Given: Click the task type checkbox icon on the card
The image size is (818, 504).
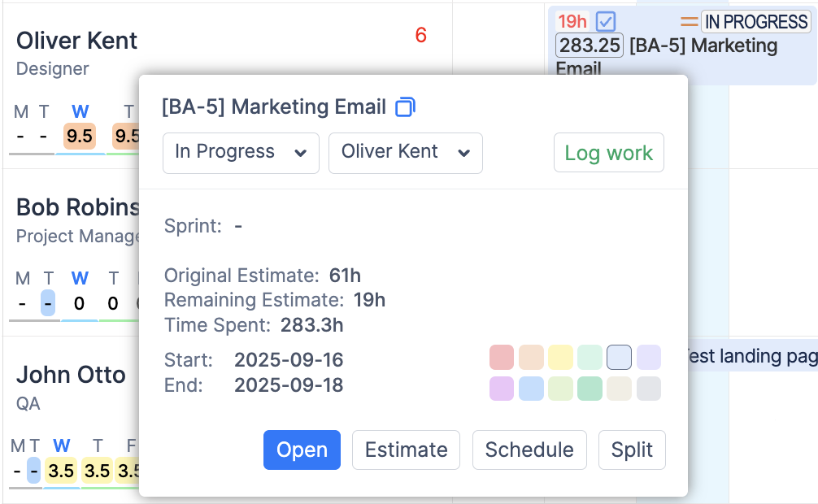Looking at the screenshot, I should point(606,22).
